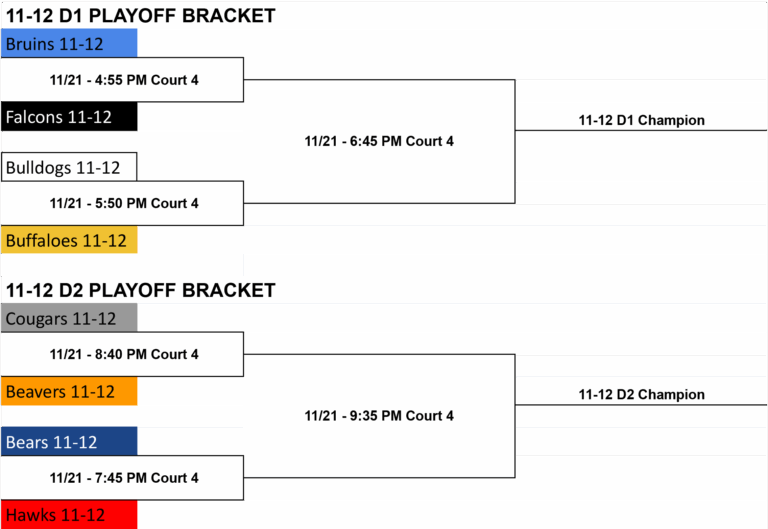
Task: Click the 11/21 - 4:55 PM Court 4 game box
Action: 122,80
